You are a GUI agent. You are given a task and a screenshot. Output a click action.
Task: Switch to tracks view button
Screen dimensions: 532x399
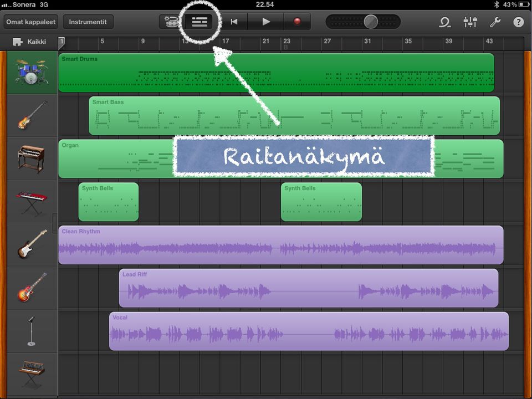click(x=199, y=22)
